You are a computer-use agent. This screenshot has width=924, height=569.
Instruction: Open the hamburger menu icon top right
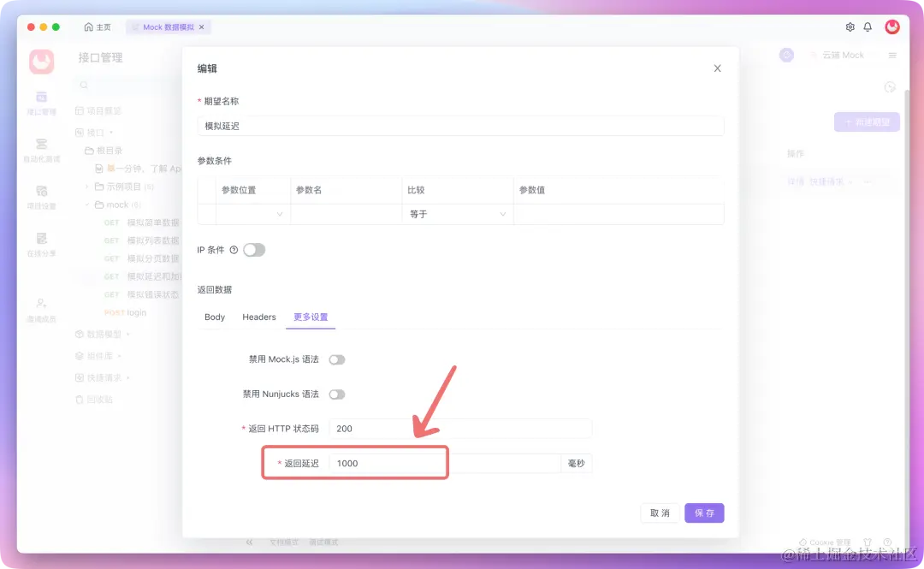coord(892,56)
